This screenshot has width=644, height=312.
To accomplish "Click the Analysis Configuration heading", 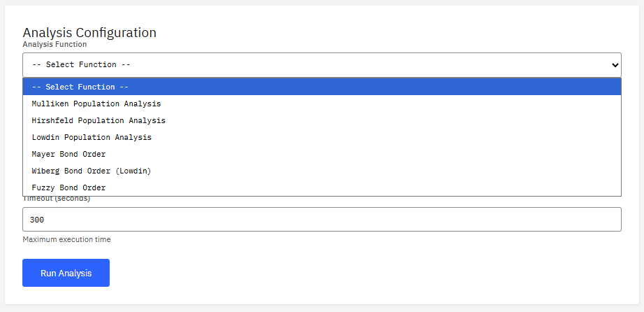I will click(x=89, y=32).
